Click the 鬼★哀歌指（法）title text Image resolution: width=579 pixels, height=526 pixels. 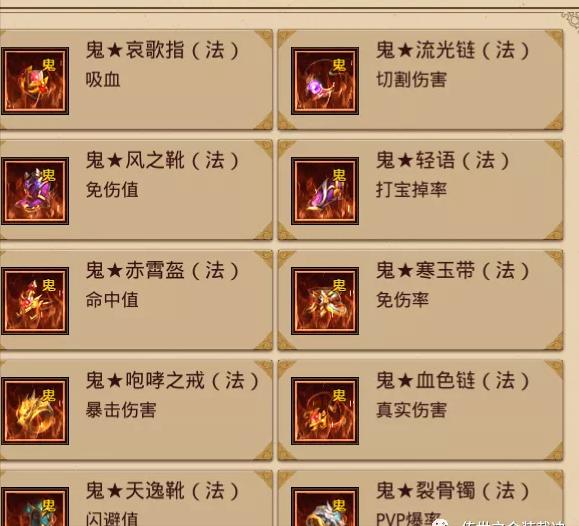click(163, 50)
